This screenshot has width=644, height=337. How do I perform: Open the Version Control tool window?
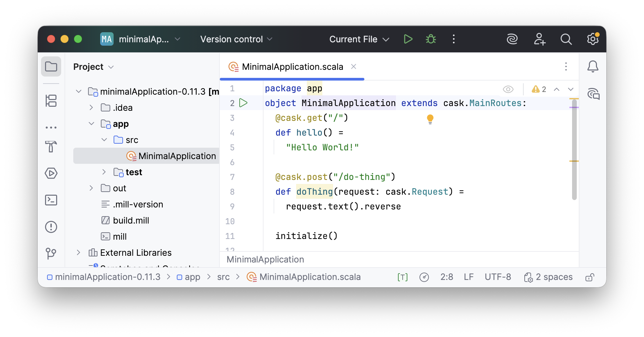pyautogui.click(x=51, y=254)
